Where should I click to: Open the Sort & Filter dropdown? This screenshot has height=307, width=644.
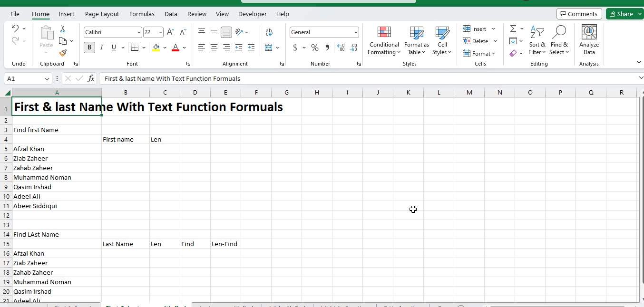[537, 40]
